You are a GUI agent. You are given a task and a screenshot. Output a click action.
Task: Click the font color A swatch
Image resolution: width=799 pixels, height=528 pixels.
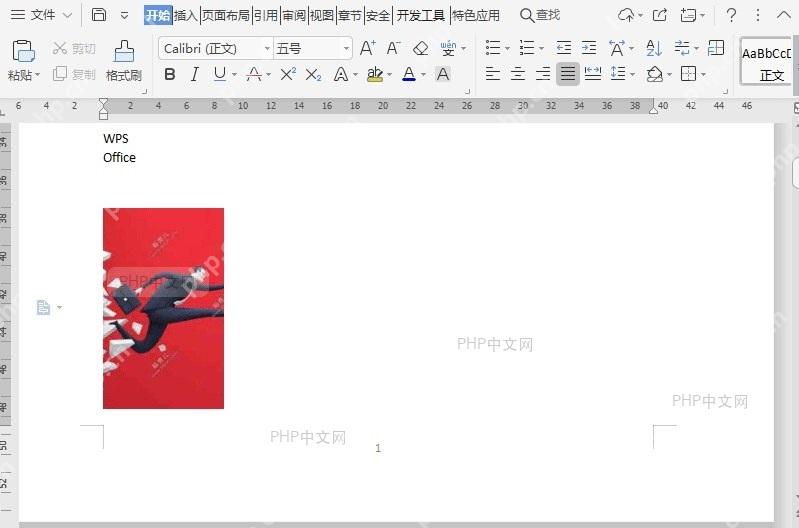tap(409, 74)
